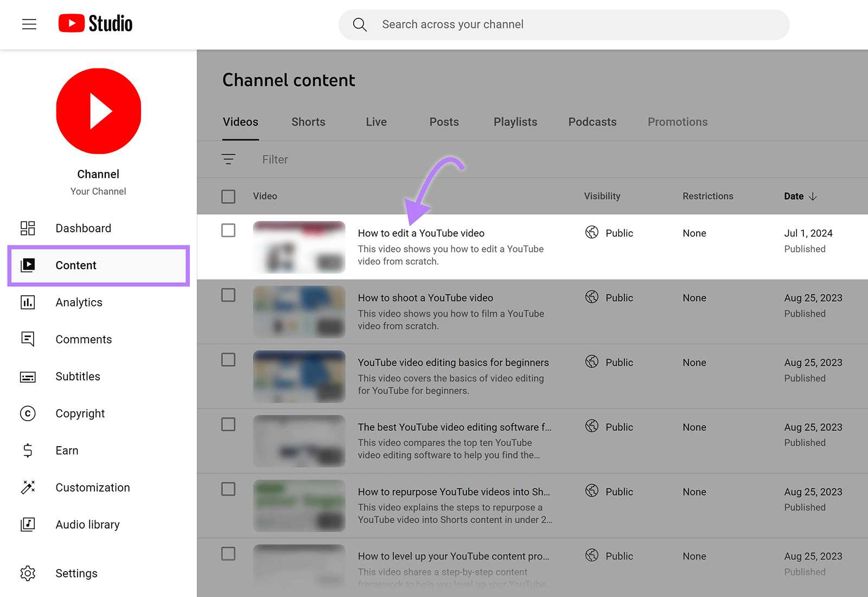This screenshot has width=868, height=597.
Task: Open Public visibility for best editing software row
Action: (619, 427)
